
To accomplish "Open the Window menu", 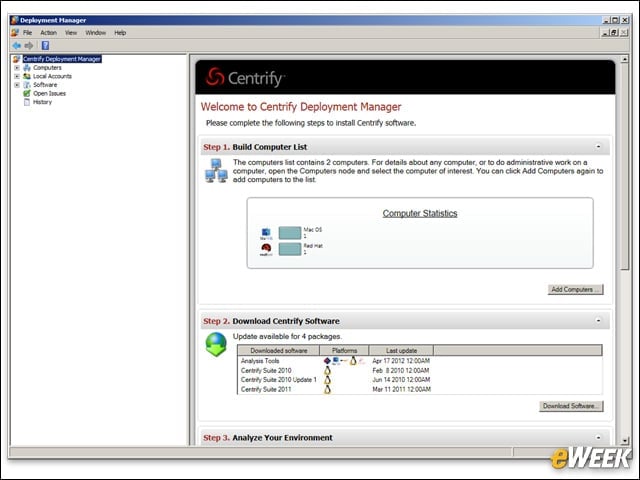I will [x=96, y=33].
